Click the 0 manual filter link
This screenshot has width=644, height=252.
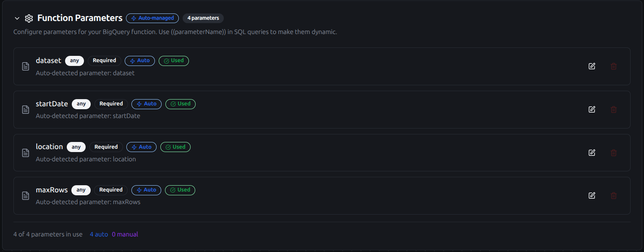(125, 234)
